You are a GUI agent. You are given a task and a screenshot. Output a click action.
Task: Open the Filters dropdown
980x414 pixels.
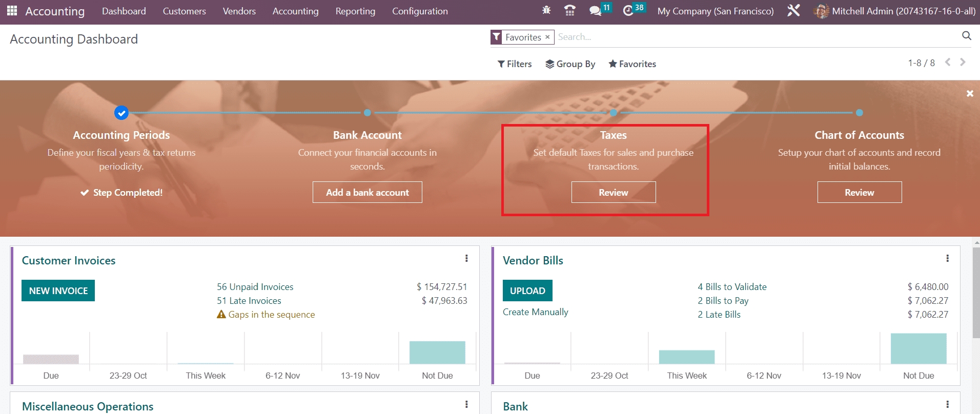pyautogui.click(x=515, y=64)
